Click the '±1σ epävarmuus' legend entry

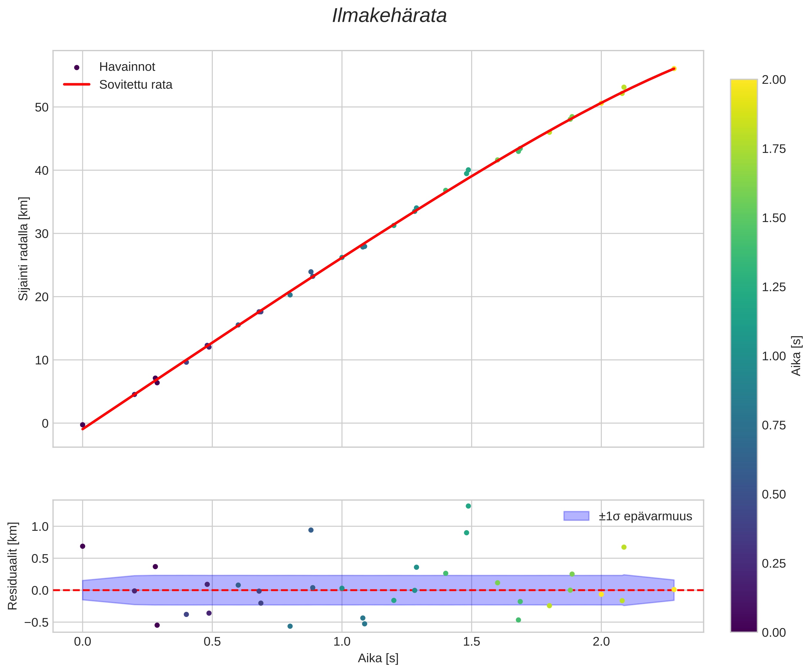(645, 516)
